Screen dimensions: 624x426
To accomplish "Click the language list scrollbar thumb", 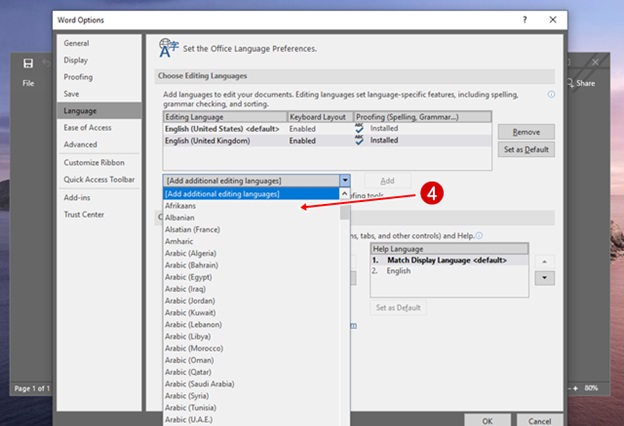I will click(345, 212).
